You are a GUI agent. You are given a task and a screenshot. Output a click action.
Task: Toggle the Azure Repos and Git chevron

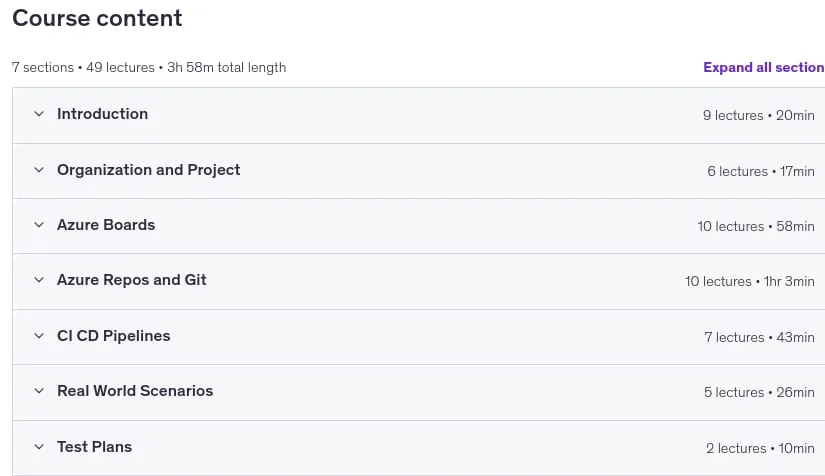[39, 280]
